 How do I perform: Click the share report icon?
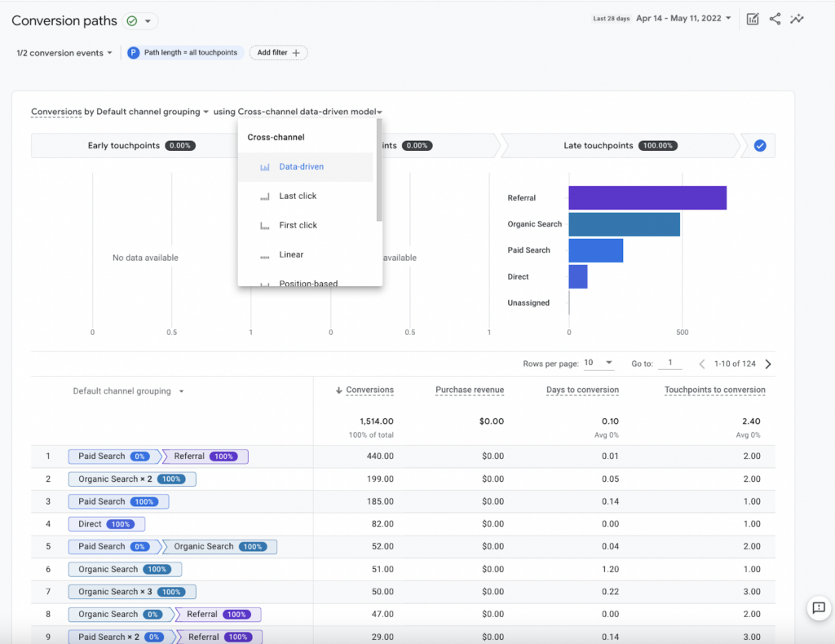[x=775, y=20]
